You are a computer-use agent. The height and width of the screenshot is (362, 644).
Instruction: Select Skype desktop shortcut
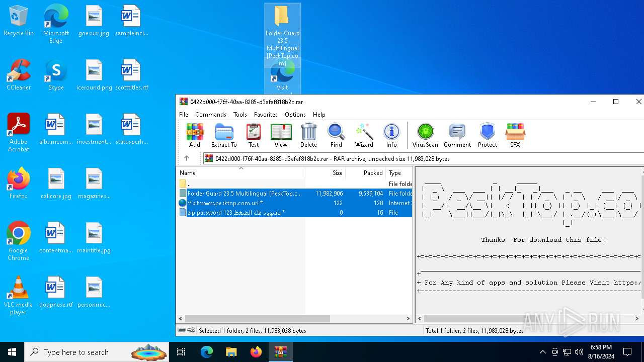[56, 75]
